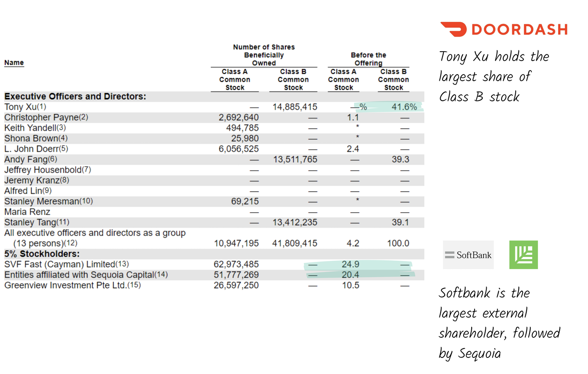Image resolution: width=588 pixels, height=374 pixels.
Task: Click the 'Tony Xu holds the largest share' note
Action: (x=494, y=77)
